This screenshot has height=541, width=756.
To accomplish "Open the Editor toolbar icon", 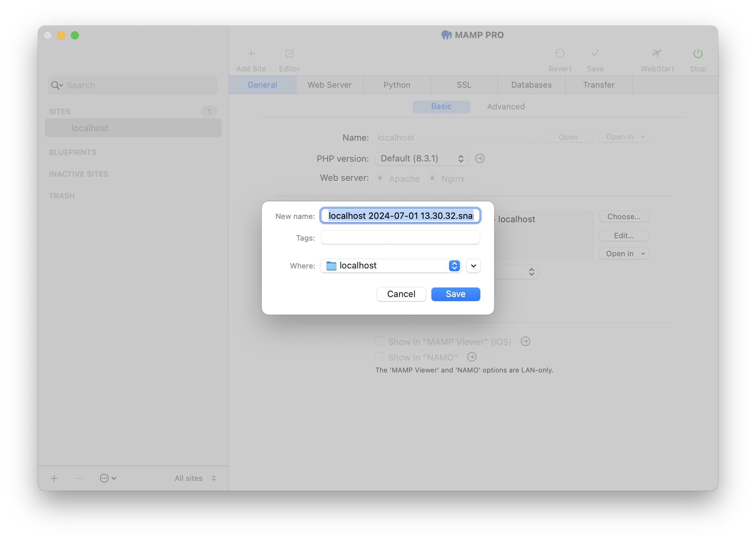I will pyautogui.click(x=289, y=53).
